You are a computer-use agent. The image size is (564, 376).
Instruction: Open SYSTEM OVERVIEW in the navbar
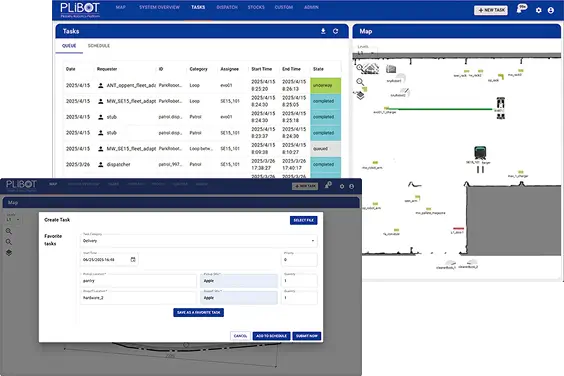point(159,7)
